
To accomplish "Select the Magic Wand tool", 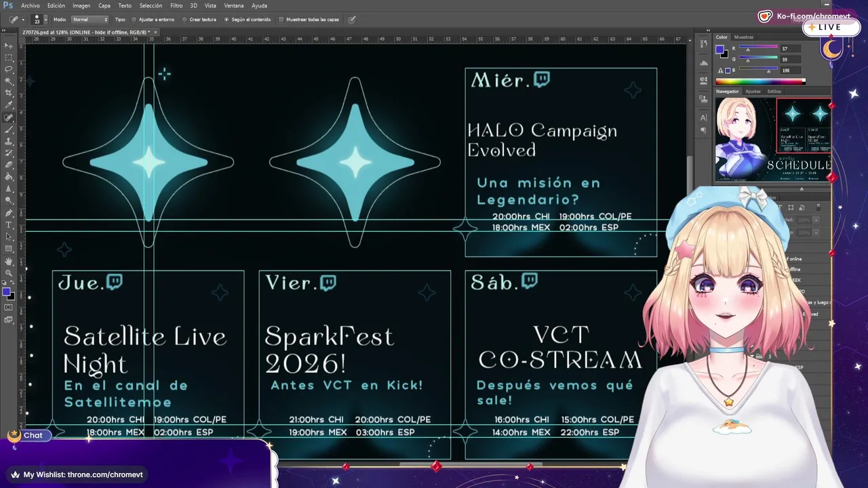I will [x=9, y=81].
